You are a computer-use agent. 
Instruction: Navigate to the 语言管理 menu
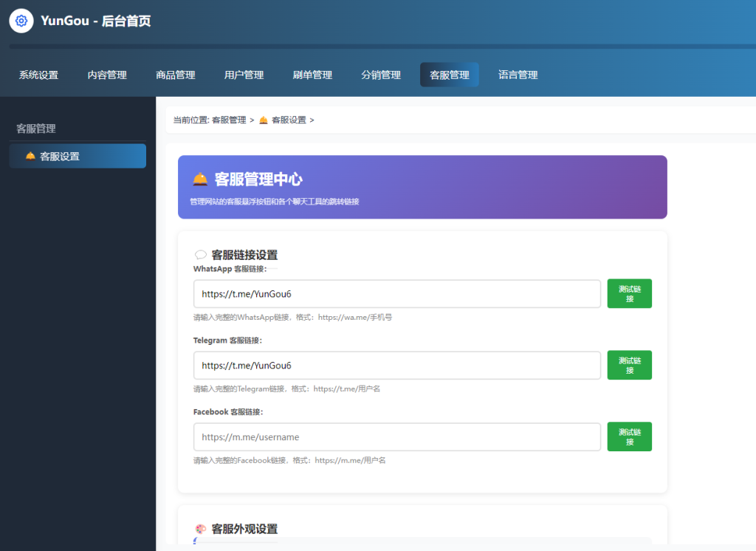[x=518, y=75]
